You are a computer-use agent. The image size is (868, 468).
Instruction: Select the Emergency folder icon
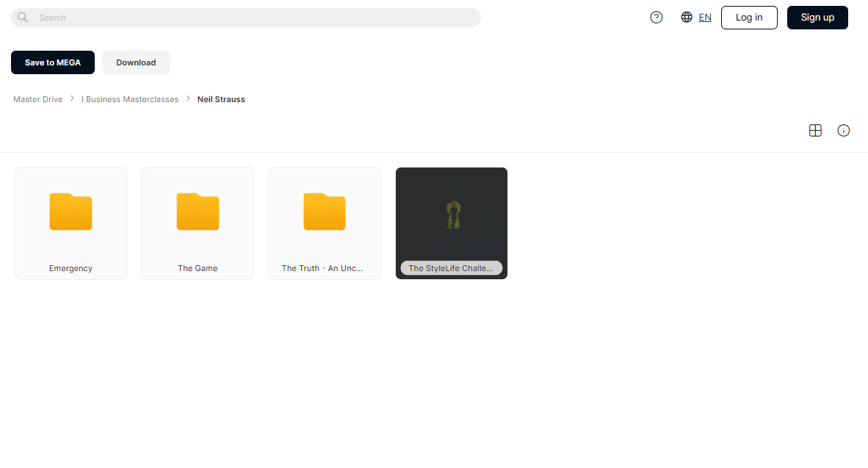click(x=70, y=212)
